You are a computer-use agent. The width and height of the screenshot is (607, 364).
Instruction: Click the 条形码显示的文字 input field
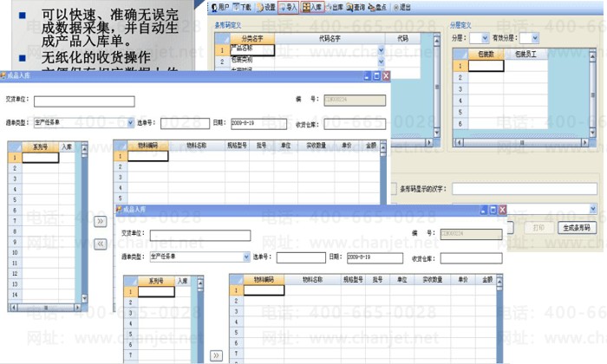(525, 189)
